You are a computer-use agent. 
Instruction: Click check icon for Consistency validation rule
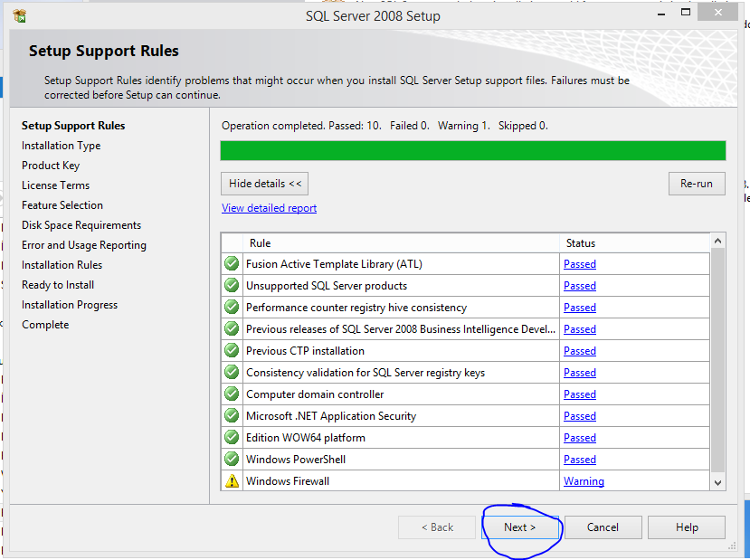click(232, 372)
